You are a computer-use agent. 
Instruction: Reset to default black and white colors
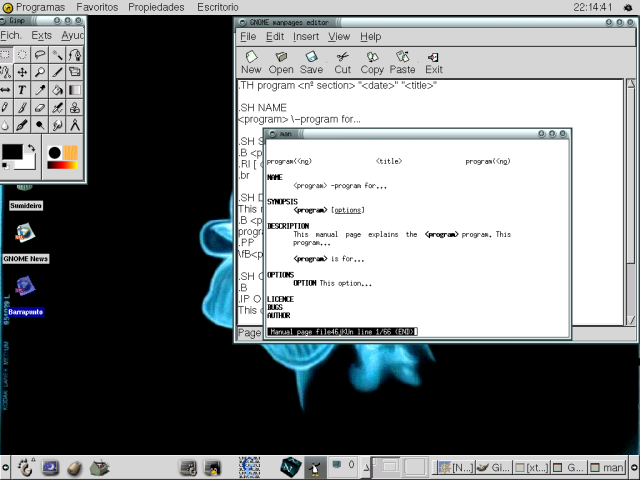7,166
